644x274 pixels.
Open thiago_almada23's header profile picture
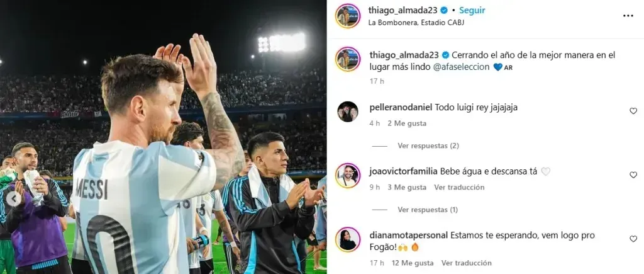coord(348,16)
